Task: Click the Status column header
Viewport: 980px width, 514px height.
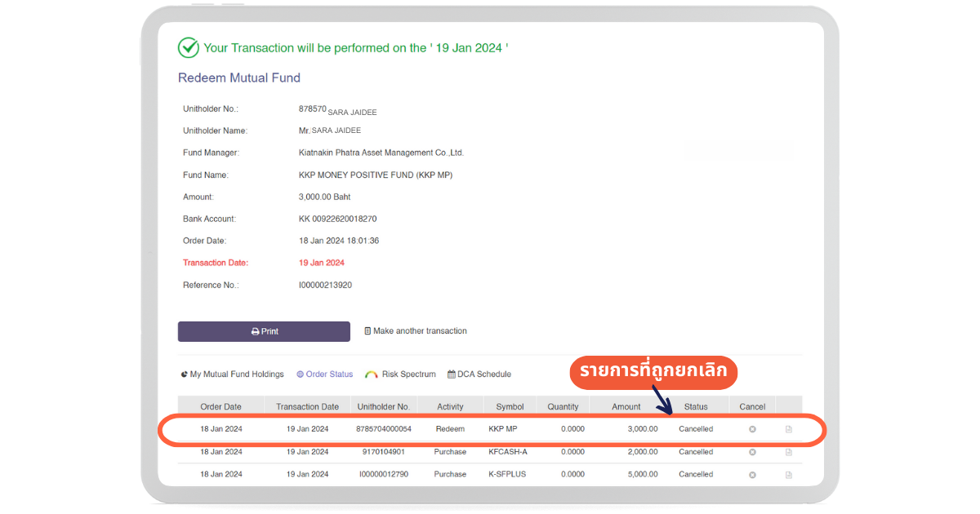Action: 696,406
